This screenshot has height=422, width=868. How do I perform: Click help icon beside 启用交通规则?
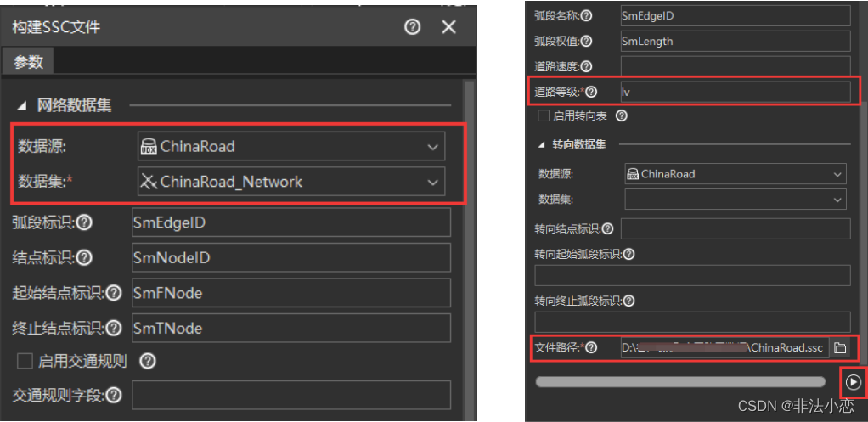tap(147, 361)
